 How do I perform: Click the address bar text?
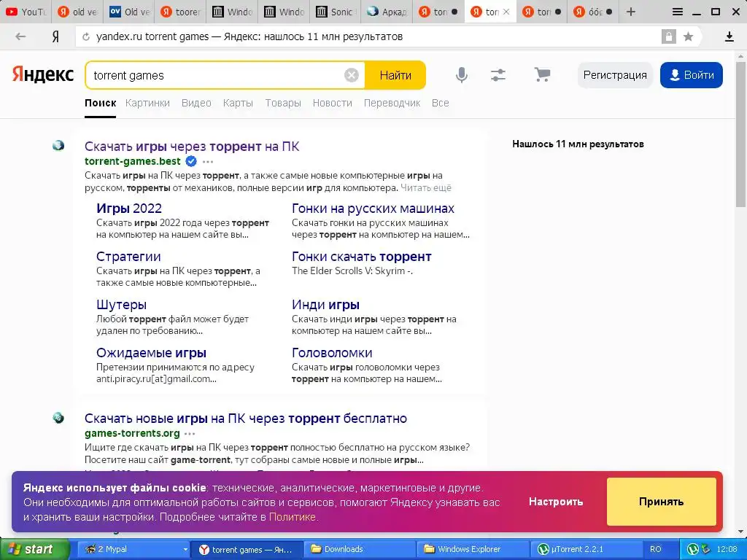(249, 36)
